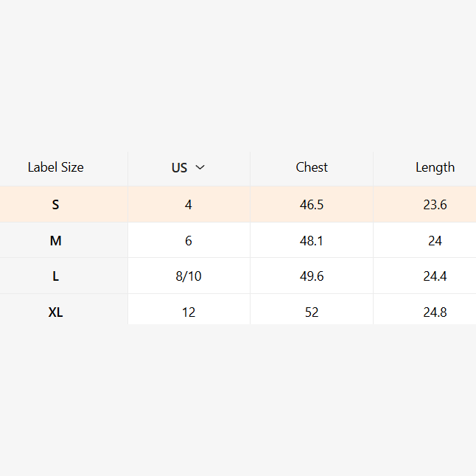Click the chevron arrow next to US
Screen dimensions: 476x476
[x=200, y=167]
